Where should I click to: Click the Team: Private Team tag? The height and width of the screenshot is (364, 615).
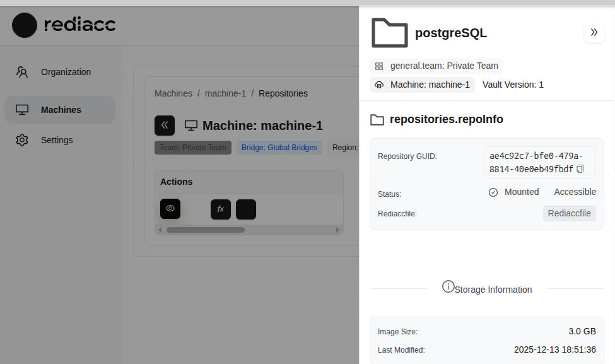click(x=192, y=148)
